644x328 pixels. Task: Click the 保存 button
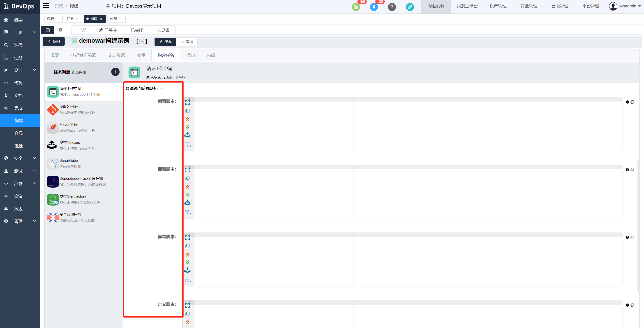[165, 42]
